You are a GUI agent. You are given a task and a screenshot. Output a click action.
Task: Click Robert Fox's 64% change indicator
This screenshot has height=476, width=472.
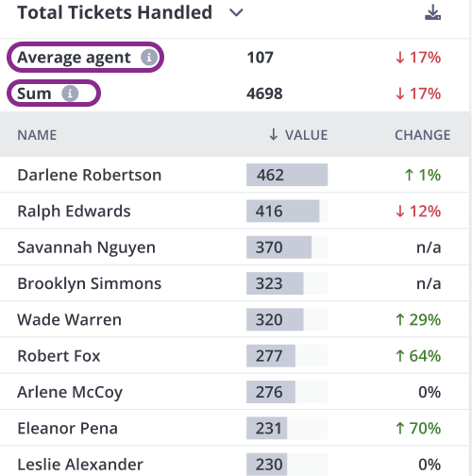coord(418,356)
